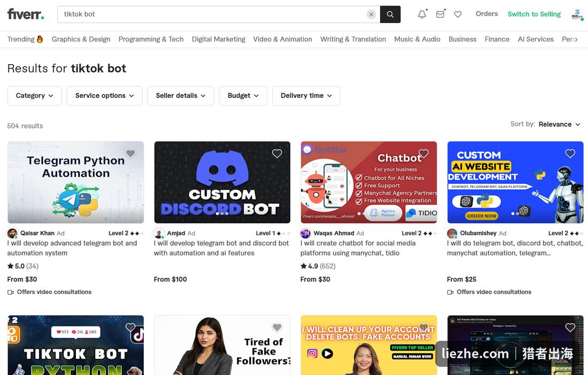Expand the Service options filter
This screenshot has height=375, width=588.
[105, 96]
